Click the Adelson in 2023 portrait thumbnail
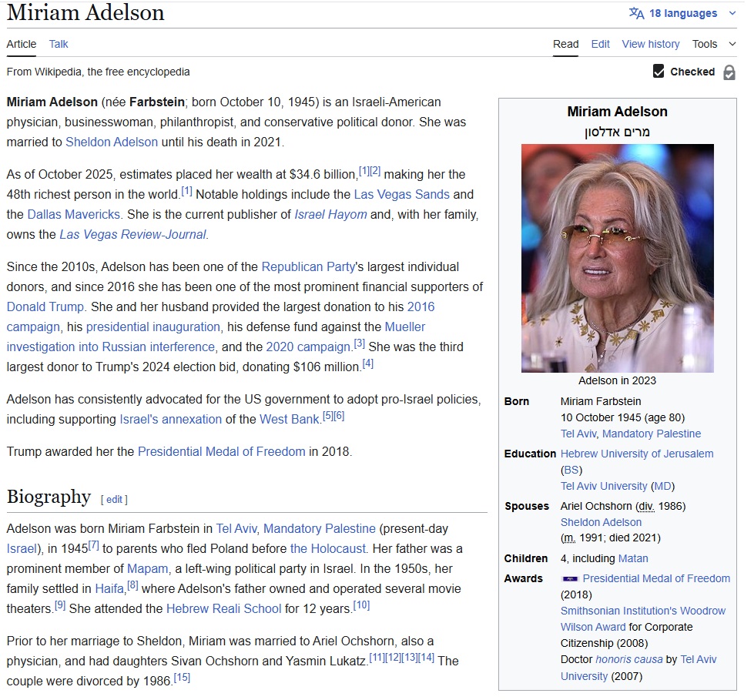Image resolution: width=754 pixels, height=700 pixels. (618, 258)
